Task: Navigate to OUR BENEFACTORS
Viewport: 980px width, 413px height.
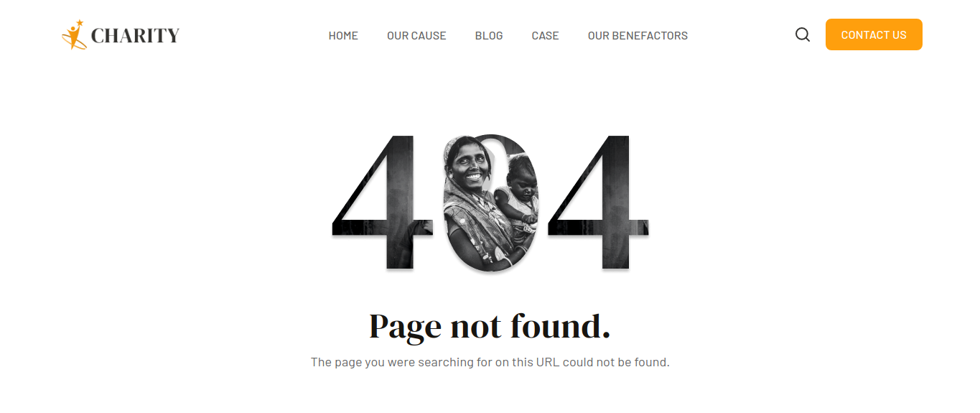Action: pos(638,35)
